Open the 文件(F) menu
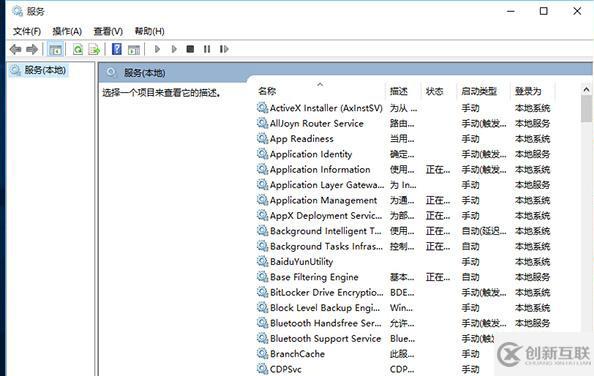Viewport: 594px width, 376px height. 27,31
